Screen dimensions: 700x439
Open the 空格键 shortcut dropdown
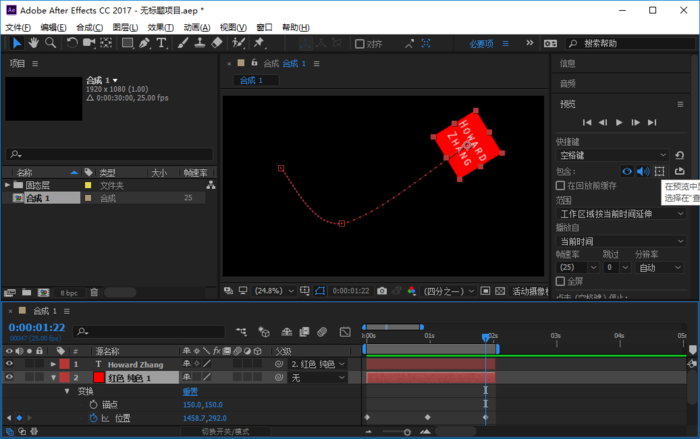pyautogui.click(x=612, y=155)
